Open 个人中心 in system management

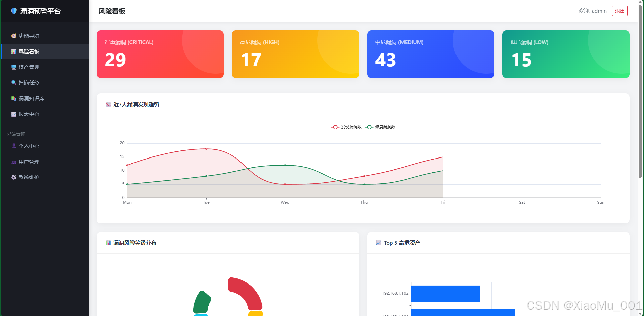tap(45, 146)
